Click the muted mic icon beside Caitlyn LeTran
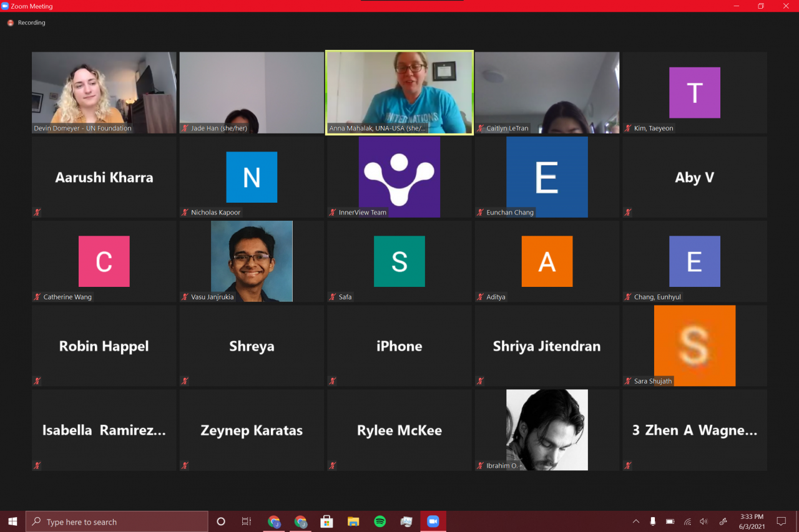 coord(480,128)
